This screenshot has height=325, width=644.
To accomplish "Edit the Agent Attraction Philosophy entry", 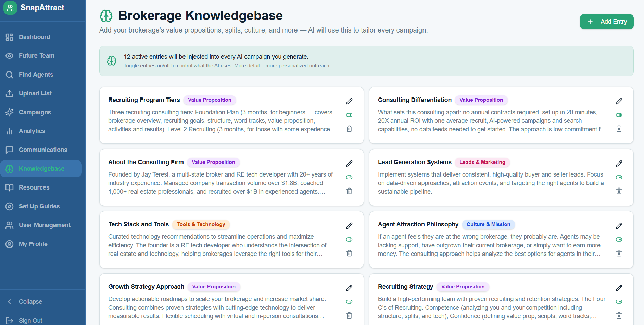I will click(x=619, y=226).
